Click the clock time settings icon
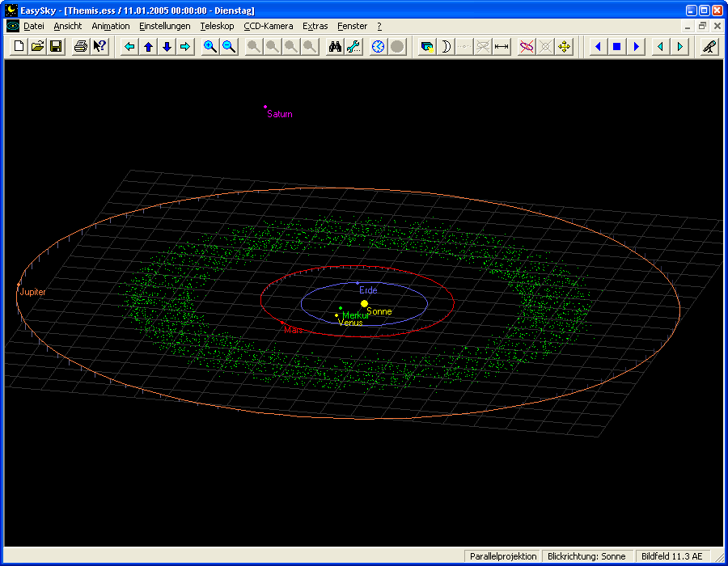The width and height of the screenshot is (728, 566). click(378, 47)
